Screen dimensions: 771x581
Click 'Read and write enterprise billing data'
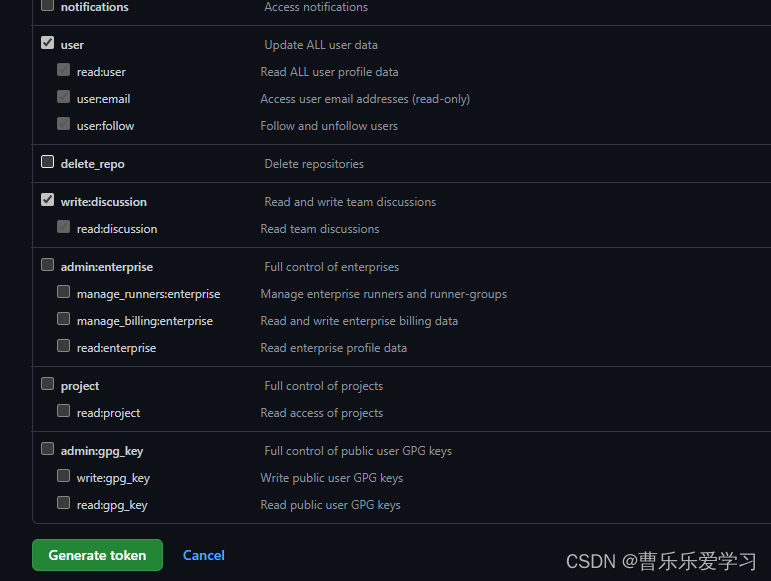pos(359,321)
